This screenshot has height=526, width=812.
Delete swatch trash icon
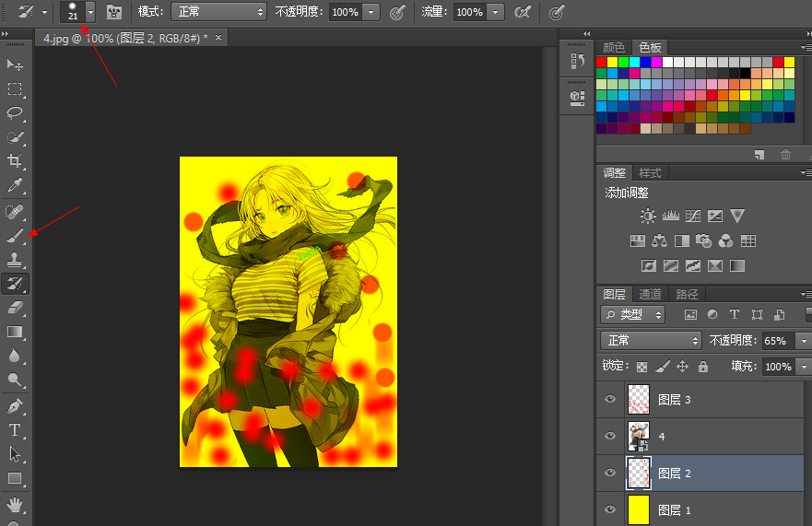point(785,154)
